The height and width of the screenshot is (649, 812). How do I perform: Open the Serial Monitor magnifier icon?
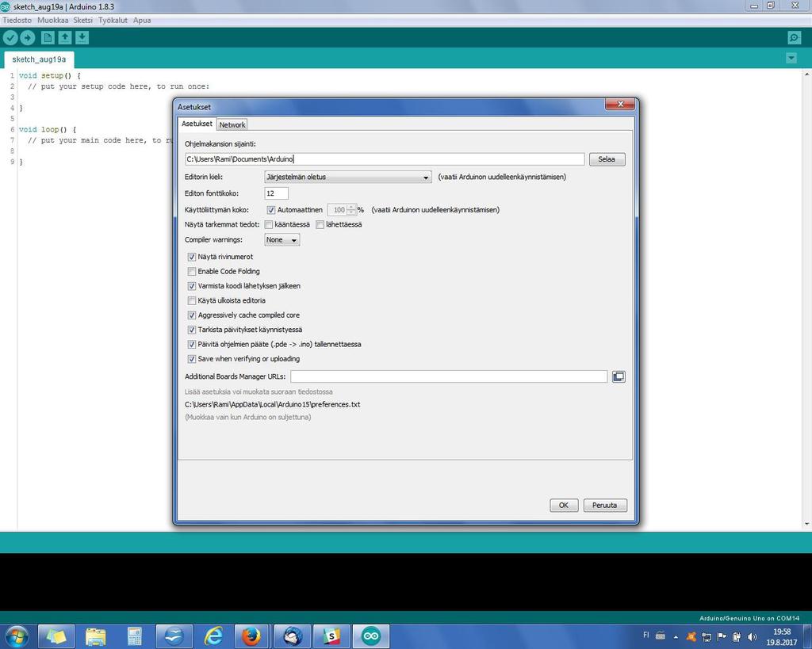pos(794,38)
